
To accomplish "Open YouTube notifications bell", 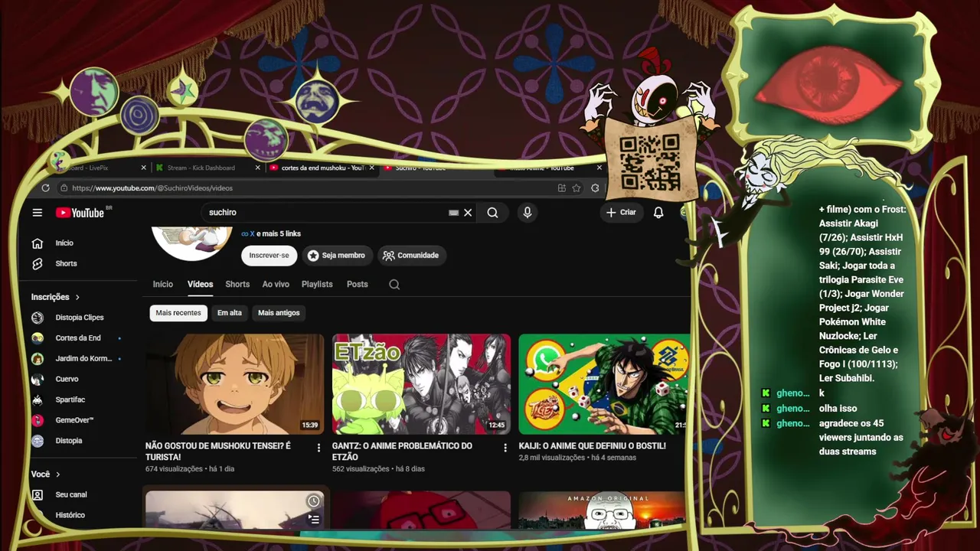I will (658, 213).
